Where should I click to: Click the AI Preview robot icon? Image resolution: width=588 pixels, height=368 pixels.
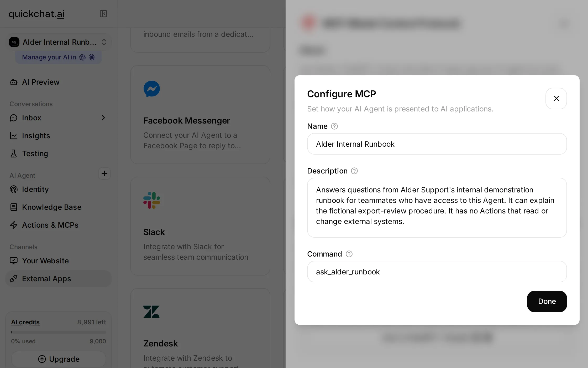click(14, 82)
